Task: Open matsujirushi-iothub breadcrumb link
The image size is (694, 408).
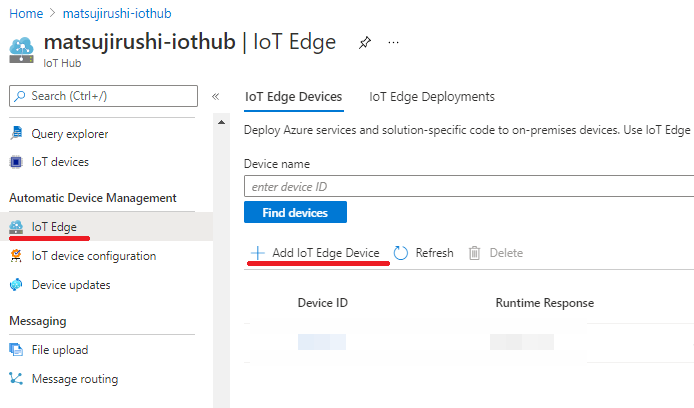Action: pos(117,14)
